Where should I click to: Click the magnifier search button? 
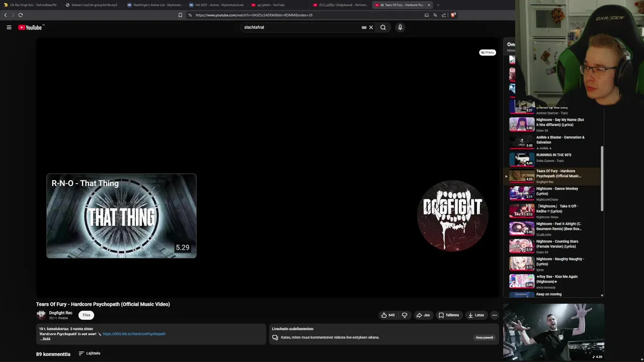(383, 28)
